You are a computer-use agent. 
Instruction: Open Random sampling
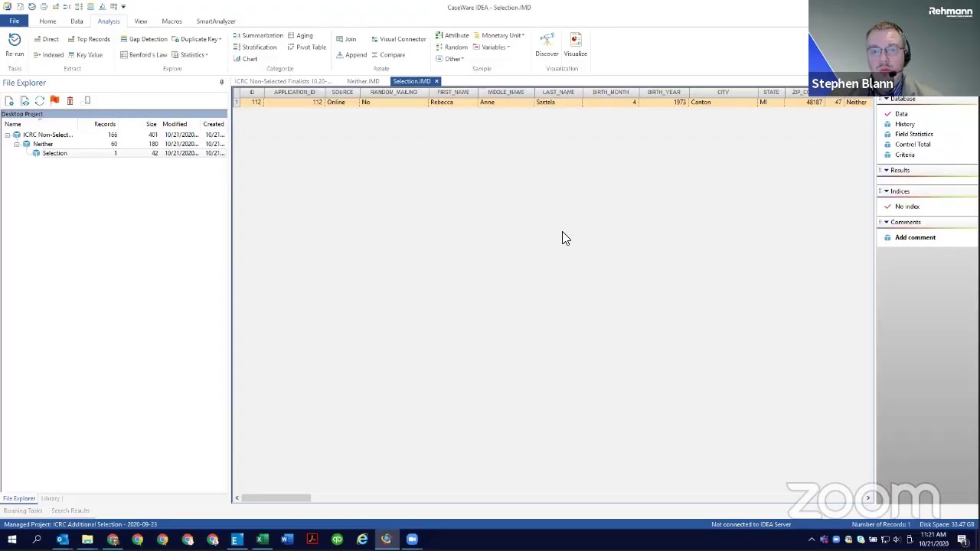point(451,47)
